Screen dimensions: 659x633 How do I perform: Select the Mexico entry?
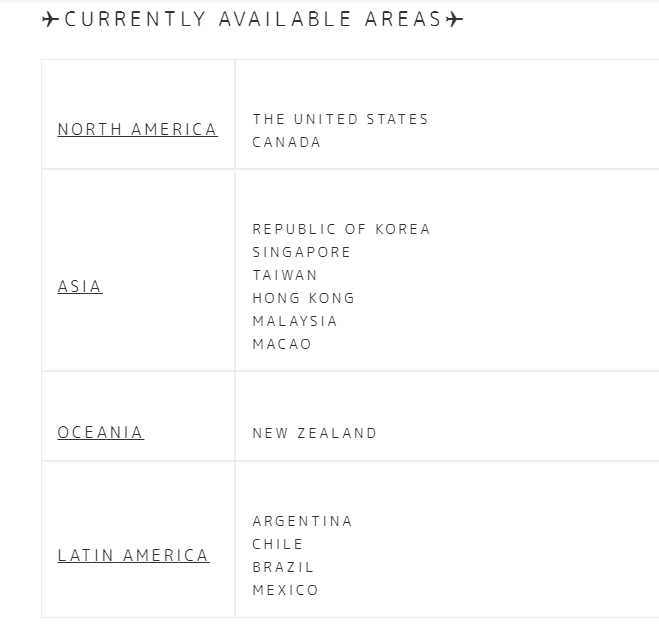(285, 590)
